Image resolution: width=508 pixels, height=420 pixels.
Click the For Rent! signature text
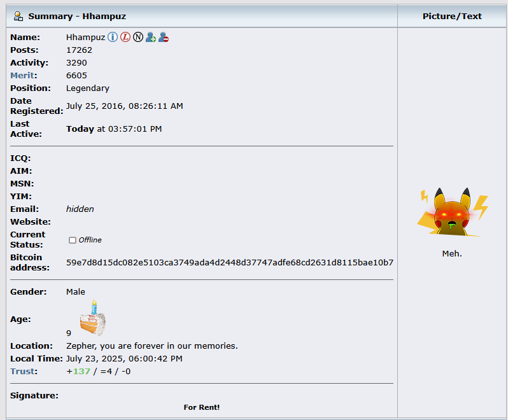point(202,407)
